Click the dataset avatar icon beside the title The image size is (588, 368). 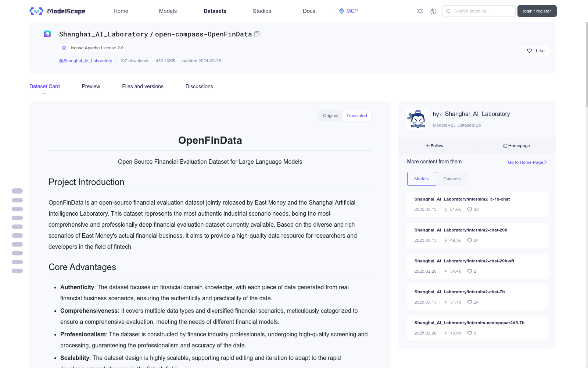tap(47, 34)
